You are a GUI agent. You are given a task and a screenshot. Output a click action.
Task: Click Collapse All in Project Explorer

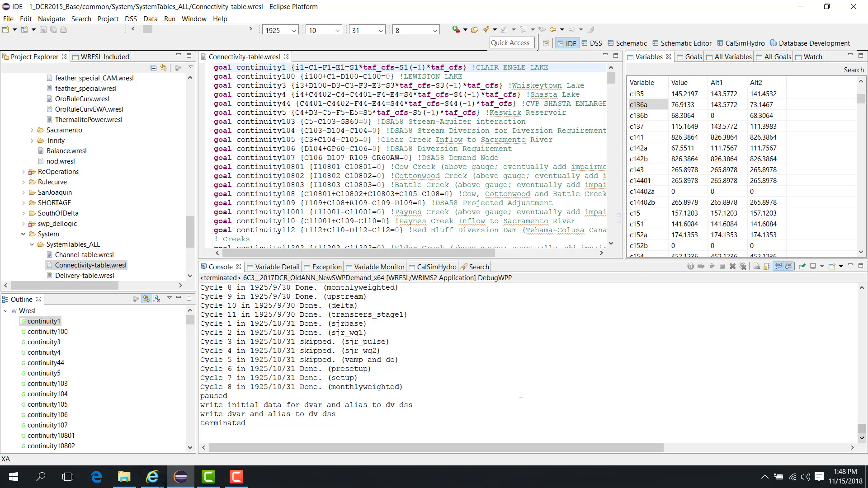[x=153, y=68]
